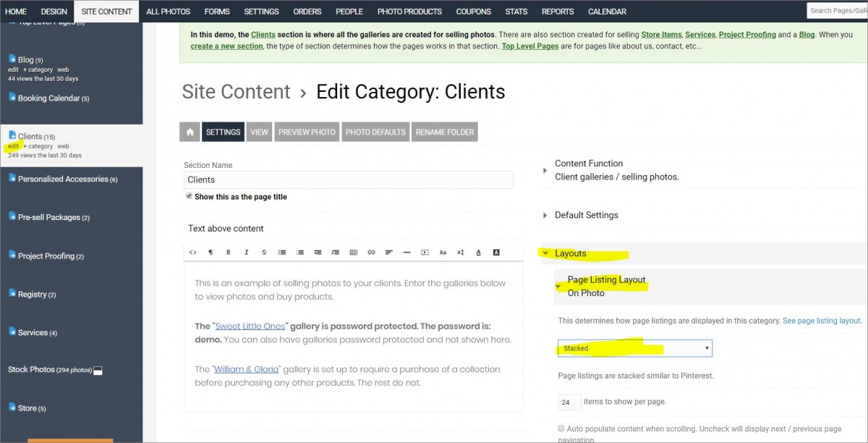The image size is (868, 443).
Task: Expand the Content Function section
Action: [545, 171]
